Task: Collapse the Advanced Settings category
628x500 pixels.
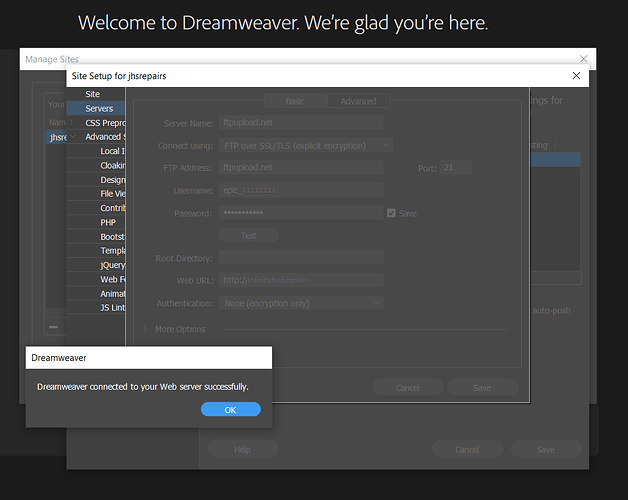Action: tap(73, 136)
